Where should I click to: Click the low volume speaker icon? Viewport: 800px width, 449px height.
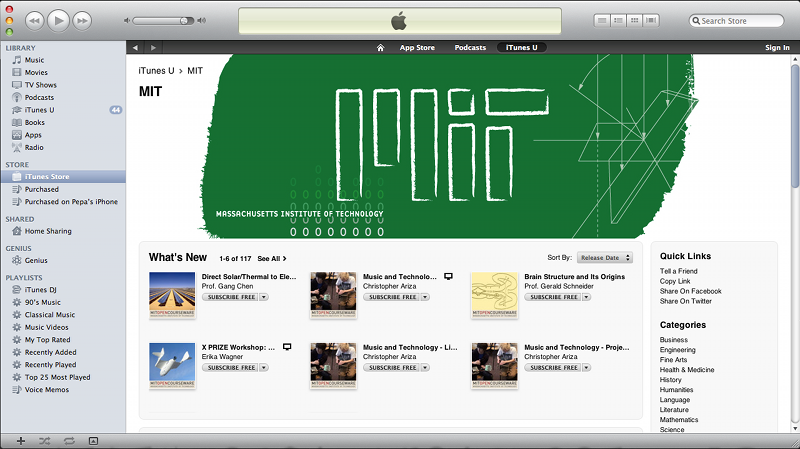[127, 21]
